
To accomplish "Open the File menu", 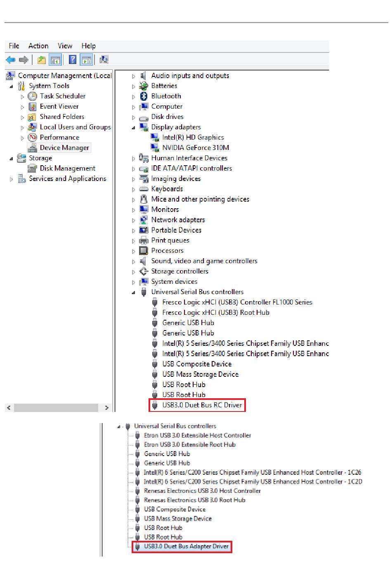I will (x=14, y=46).
